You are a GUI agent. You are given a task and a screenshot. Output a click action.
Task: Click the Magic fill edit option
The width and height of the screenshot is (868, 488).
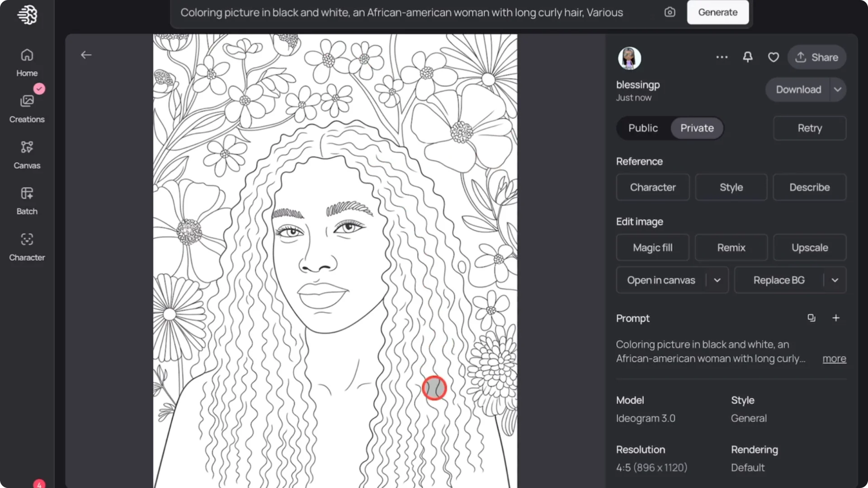coord(652,247)
